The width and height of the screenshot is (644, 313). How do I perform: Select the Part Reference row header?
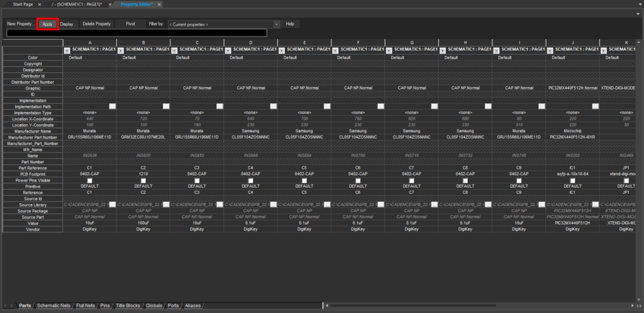pos(33,168)
